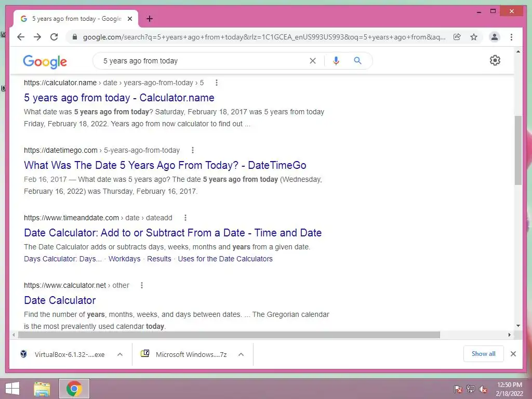
Task: Click the Google logo
Action: (x=45, y=61)
